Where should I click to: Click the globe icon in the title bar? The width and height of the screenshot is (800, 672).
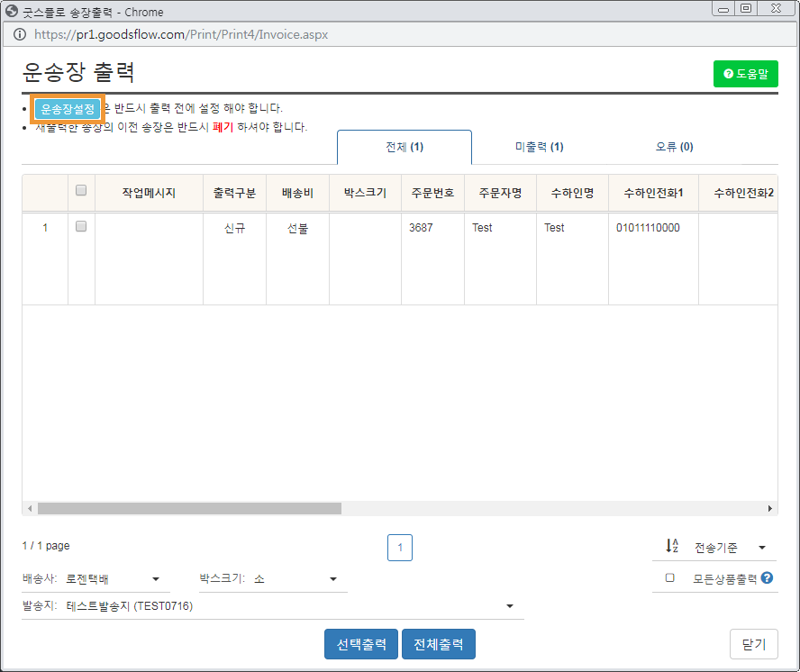tap(12, 11)
